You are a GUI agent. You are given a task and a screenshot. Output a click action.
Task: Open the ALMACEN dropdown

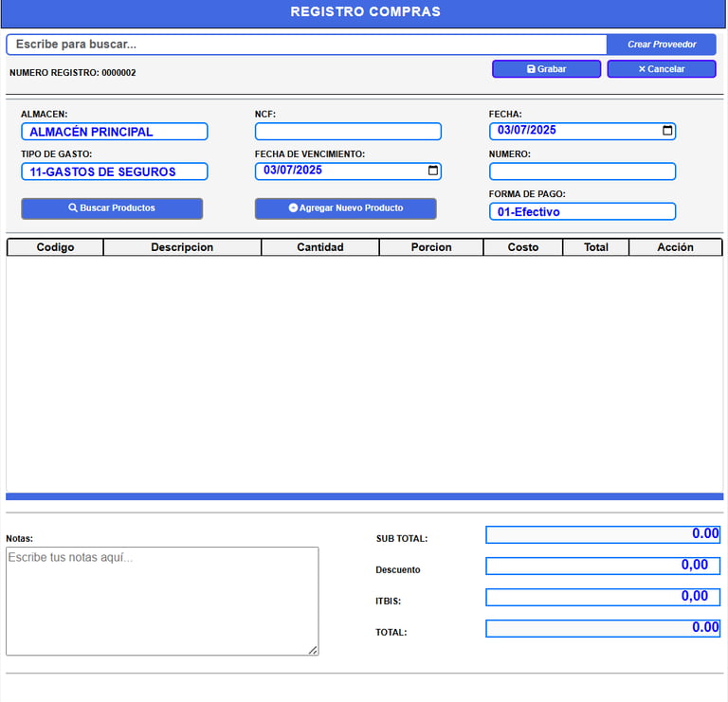pos(114,132)
